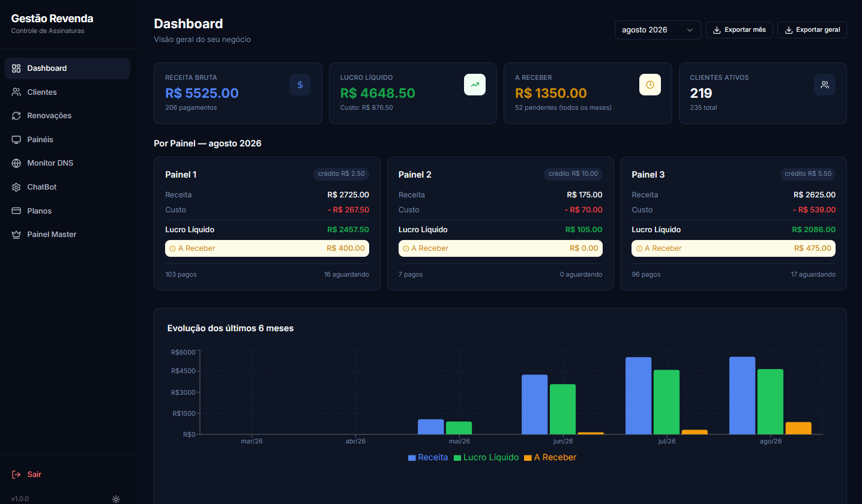Click the trend icon on Lucro Líquido card
Viewport: 862px width, 504px height.
(475, 85)
